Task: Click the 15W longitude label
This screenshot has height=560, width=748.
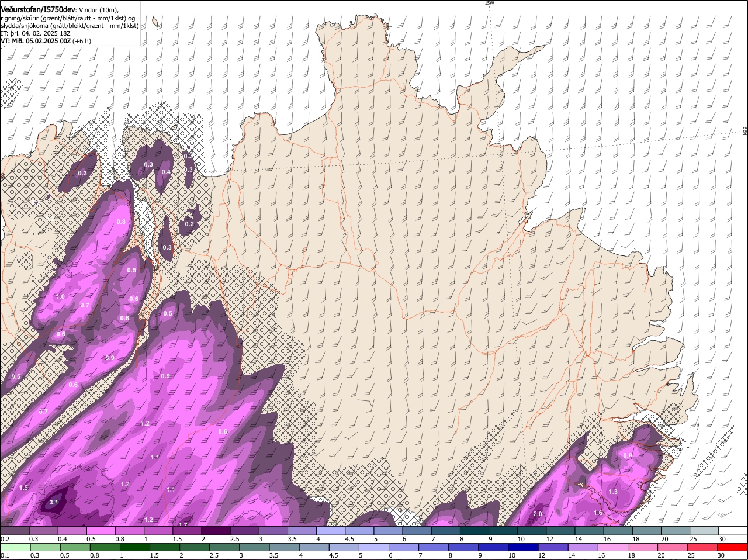Action: (x=489, y=3)
